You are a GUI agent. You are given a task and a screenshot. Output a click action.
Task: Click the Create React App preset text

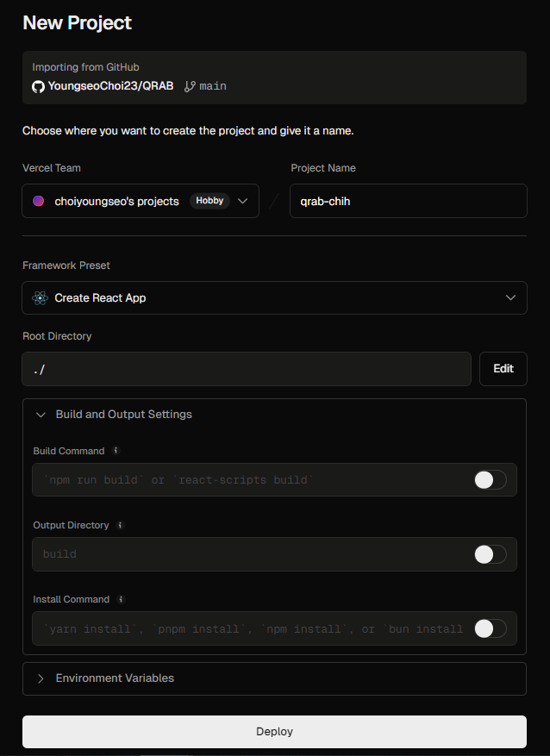(x=100, y=298)
